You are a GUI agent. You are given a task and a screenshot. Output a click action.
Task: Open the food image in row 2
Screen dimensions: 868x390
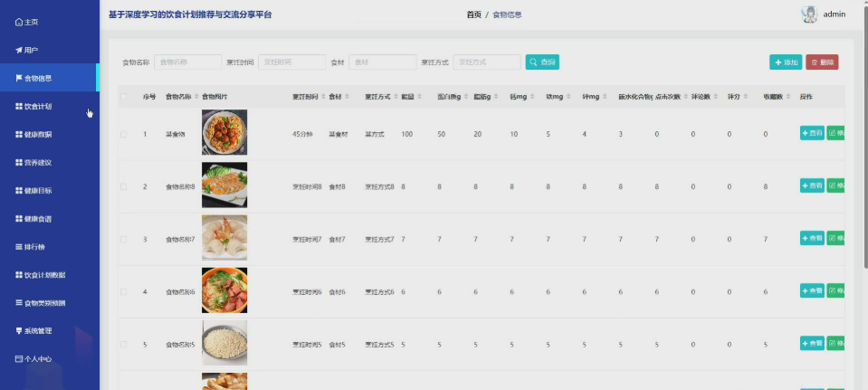point(224,185)
